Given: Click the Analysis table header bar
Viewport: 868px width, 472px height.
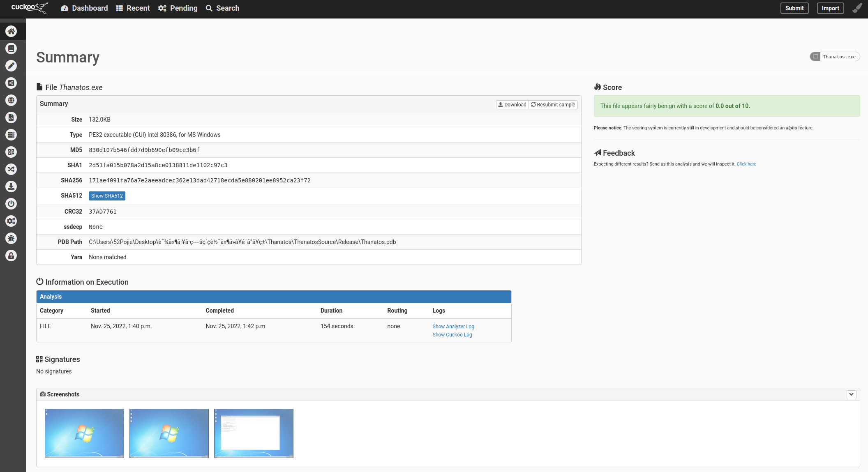Looking at the screenshot, I should pos(274,297).
